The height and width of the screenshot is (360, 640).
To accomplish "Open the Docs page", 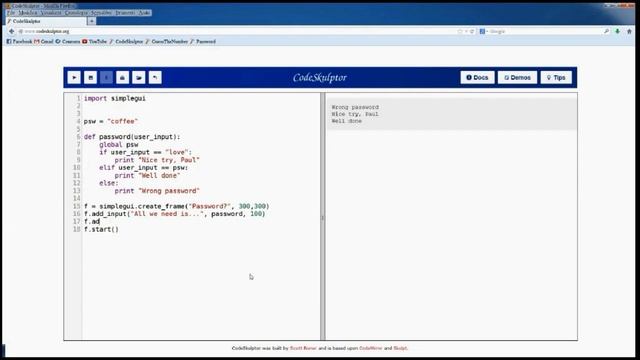I will (x=477, y=78).
